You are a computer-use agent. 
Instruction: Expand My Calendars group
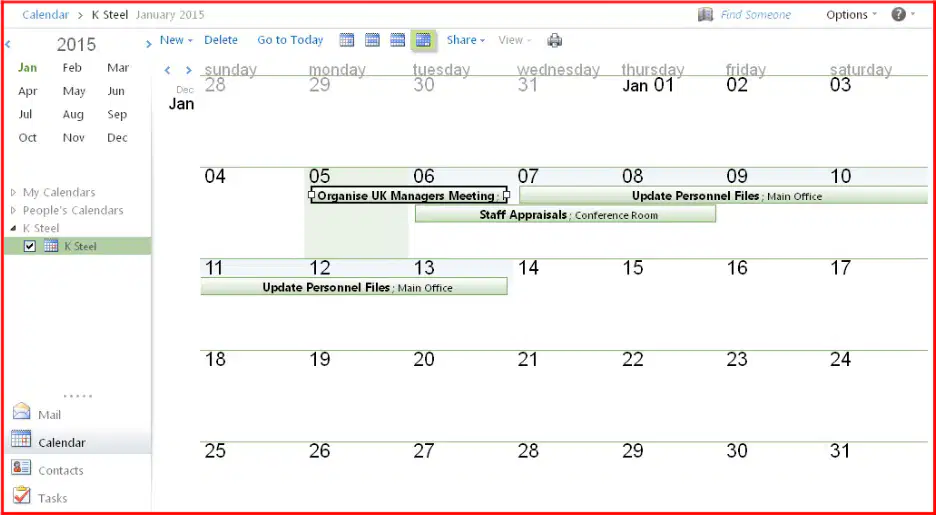[14, 192]
